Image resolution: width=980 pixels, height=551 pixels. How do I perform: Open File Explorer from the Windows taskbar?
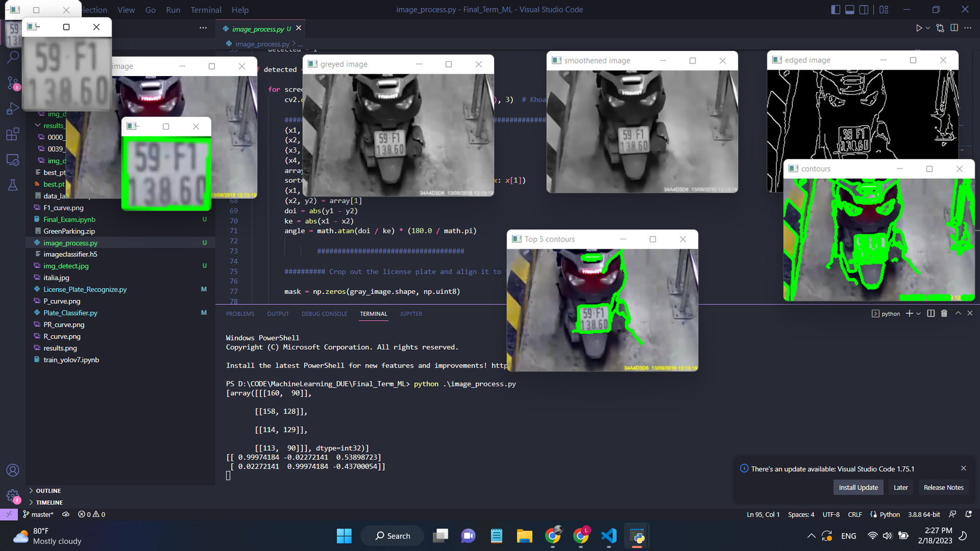pos(524,536)
